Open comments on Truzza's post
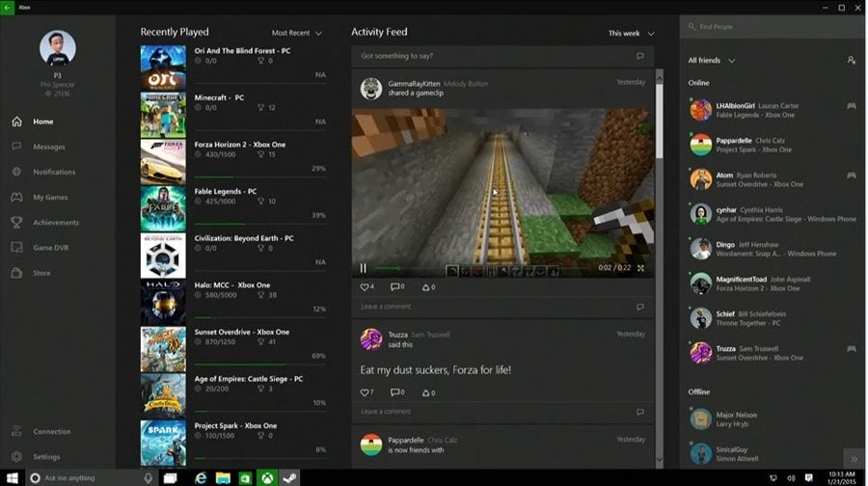This screenshot has height=486, width=868. 397,392
